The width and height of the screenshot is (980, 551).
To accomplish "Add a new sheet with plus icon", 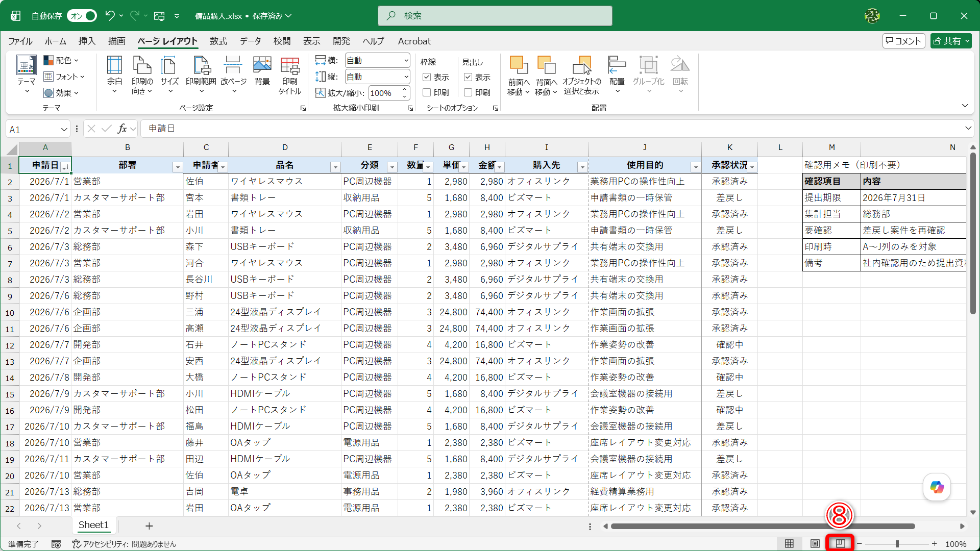I will [x=149, y=525].
